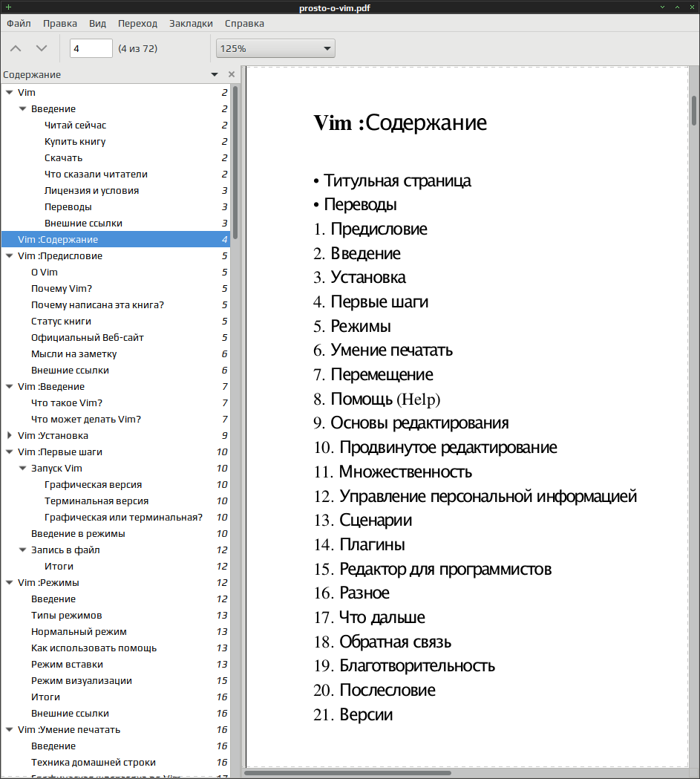Select the Введение в режимы entry
Viewport: 700px width, 779px height.
click(x=78, y=534)
